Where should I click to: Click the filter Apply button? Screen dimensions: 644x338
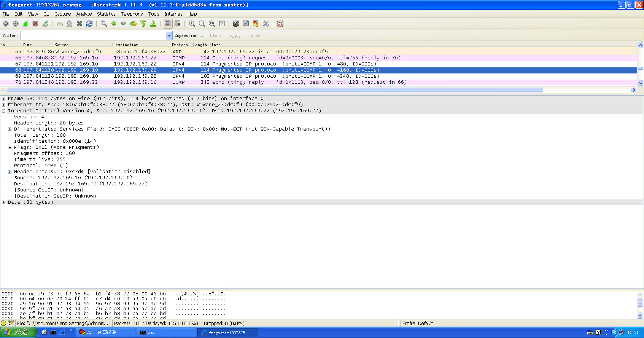tap(235, 35)
